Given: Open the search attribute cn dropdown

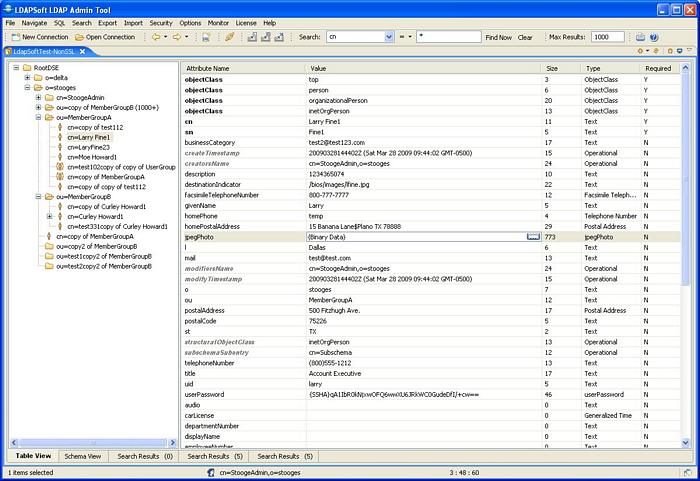Looking at the screenshot, I should click(389, 37).
